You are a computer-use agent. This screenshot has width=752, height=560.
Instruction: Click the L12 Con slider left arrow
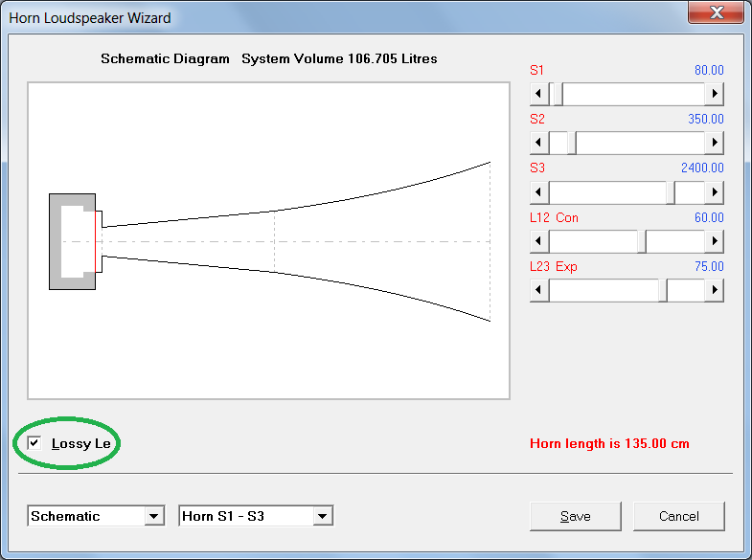[x=539, y=241]
